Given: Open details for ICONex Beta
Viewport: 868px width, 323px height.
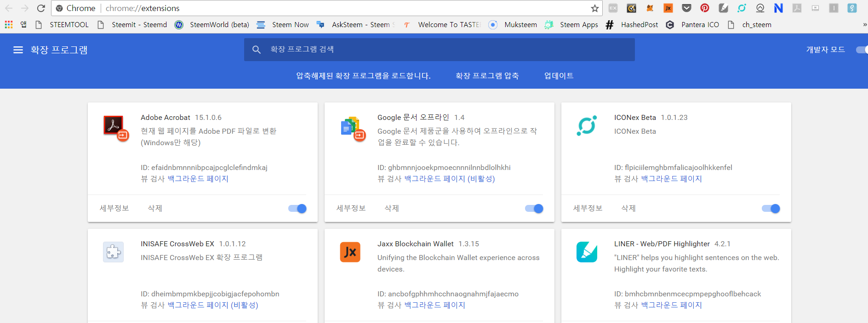Looking at the screenshot, I should [x=588, y=208].
